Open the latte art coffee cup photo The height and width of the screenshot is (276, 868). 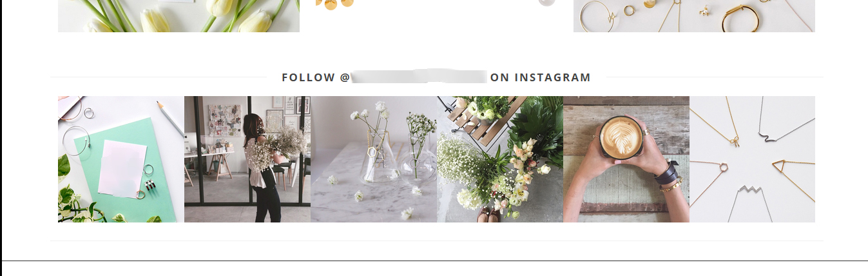point(626,159)
